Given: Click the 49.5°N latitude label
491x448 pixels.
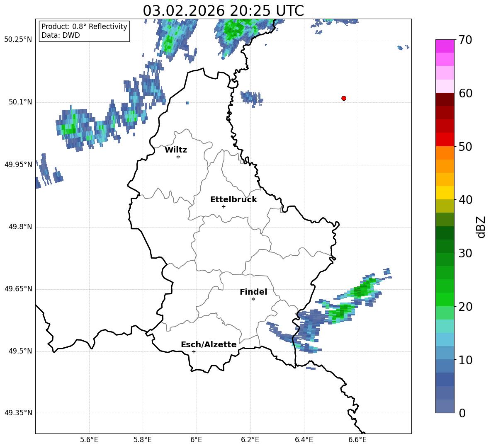Looking at the screenshot, I should 20,351.
